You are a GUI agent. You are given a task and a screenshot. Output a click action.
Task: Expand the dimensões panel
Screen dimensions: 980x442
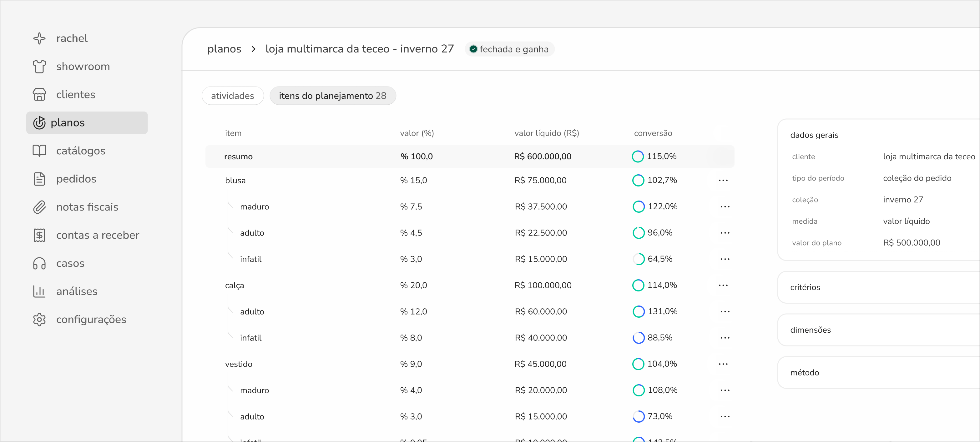coord(879,330)
